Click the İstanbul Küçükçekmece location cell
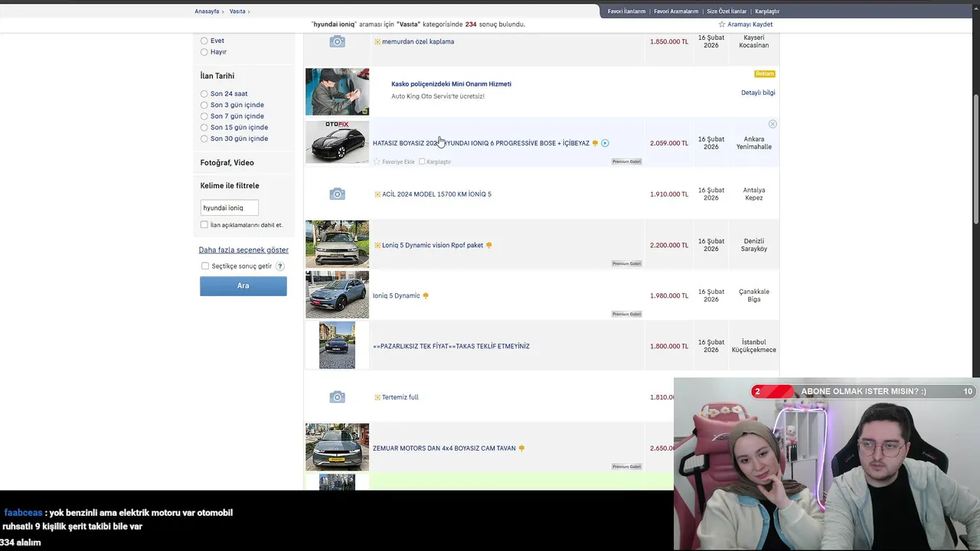 [x=753, y=346]
